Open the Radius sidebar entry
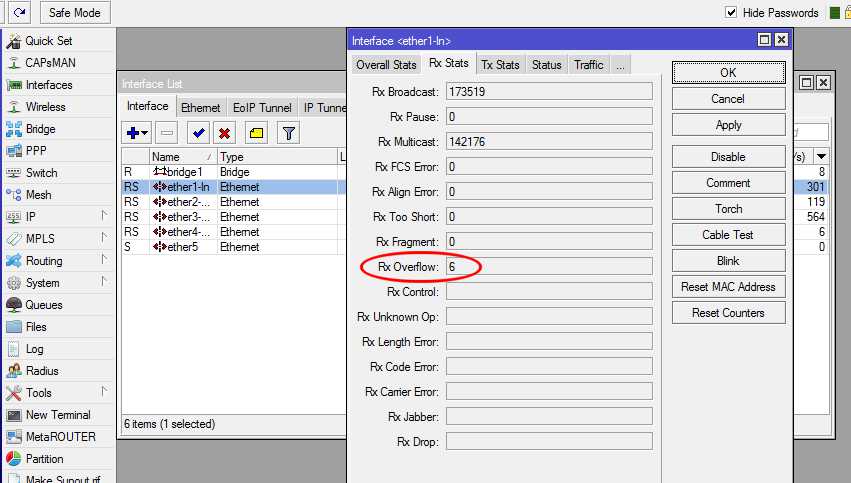Image resolution: width=851 pixels, height=483 pixels. tap(32, 371)
